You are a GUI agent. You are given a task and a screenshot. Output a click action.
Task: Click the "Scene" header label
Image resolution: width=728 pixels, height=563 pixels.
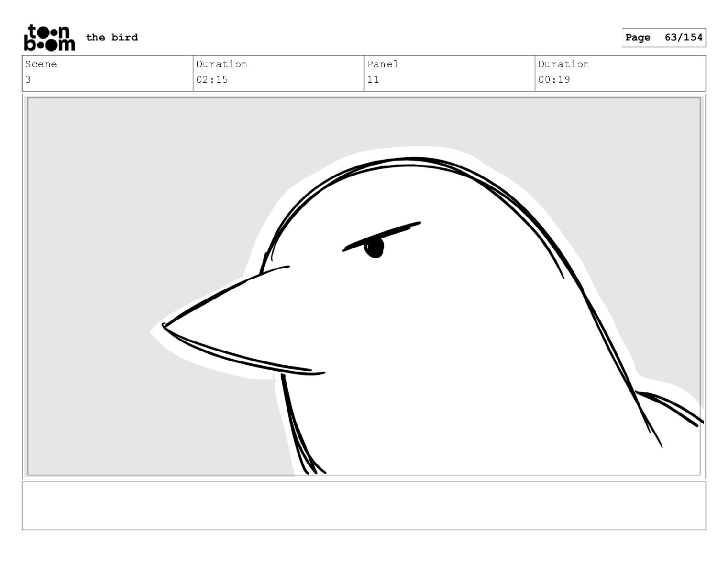coord(41,64)
